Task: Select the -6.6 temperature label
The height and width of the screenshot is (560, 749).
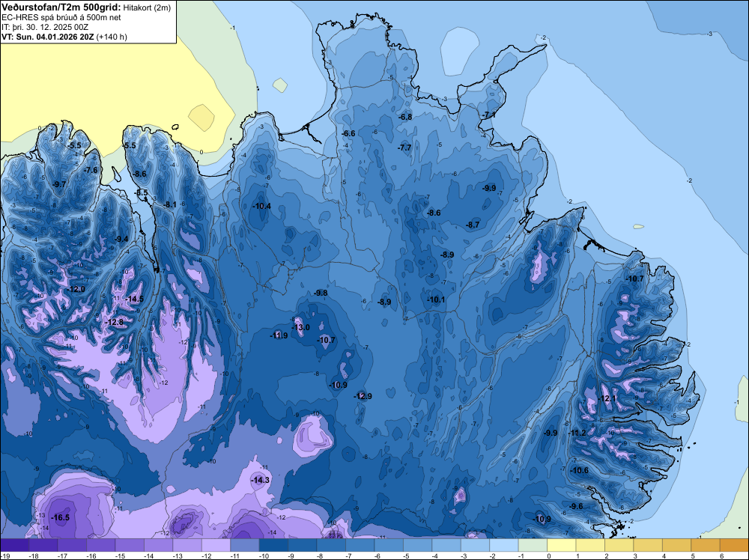Action: (x=349, y=134)
